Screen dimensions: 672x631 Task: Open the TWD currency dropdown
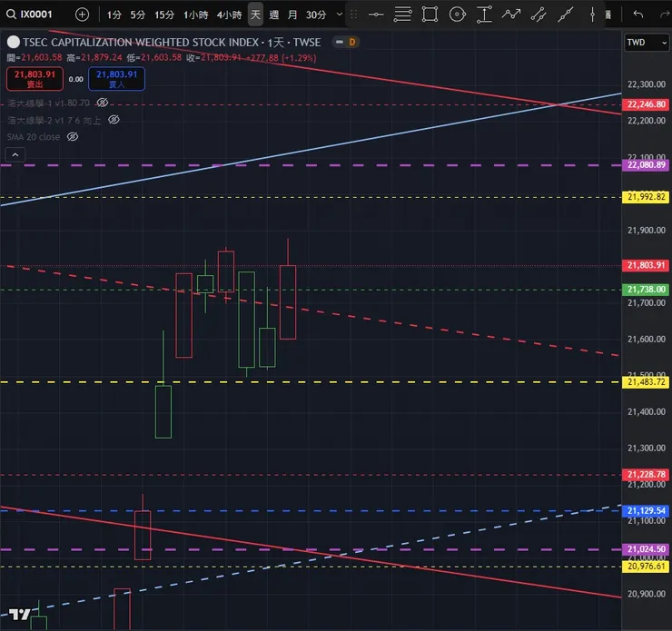click(x=647, y=43)
